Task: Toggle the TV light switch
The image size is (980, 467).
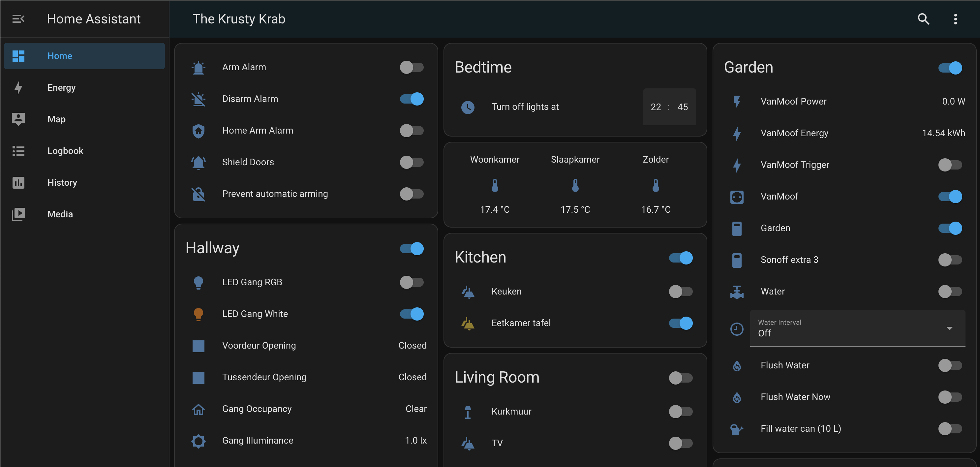Action: tap(681, 443)
